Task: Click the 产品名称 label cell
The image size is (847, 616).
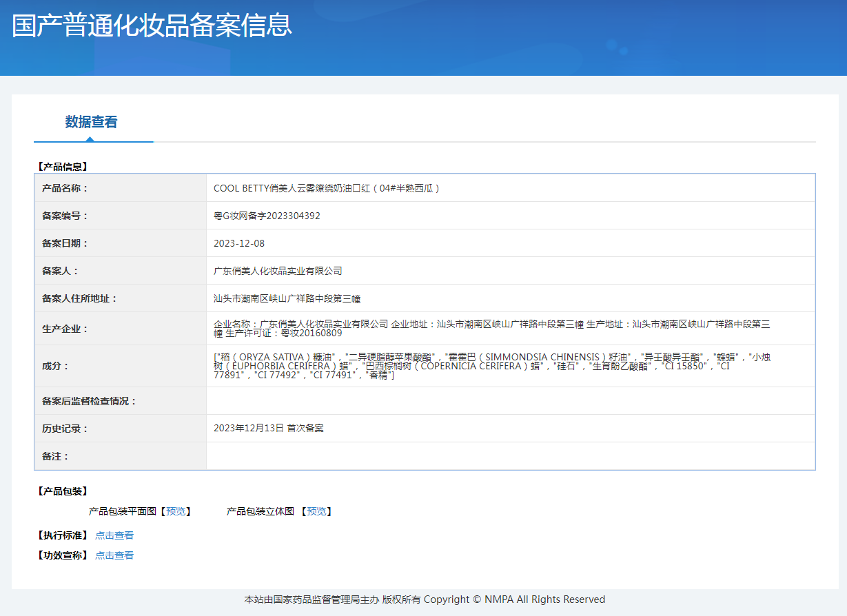Action: click(x=65, y=188)
